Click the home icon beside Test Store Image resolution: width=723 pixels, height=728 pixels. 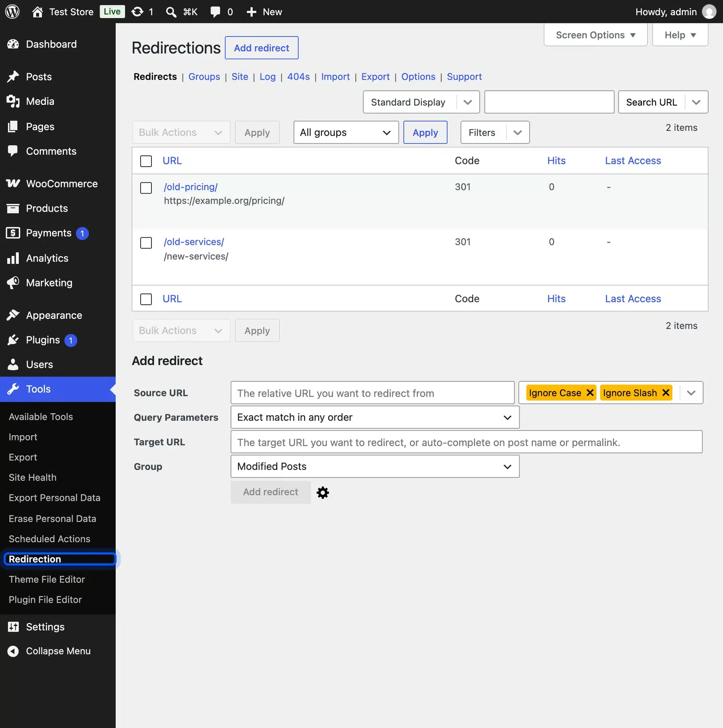tap(37, 12)
